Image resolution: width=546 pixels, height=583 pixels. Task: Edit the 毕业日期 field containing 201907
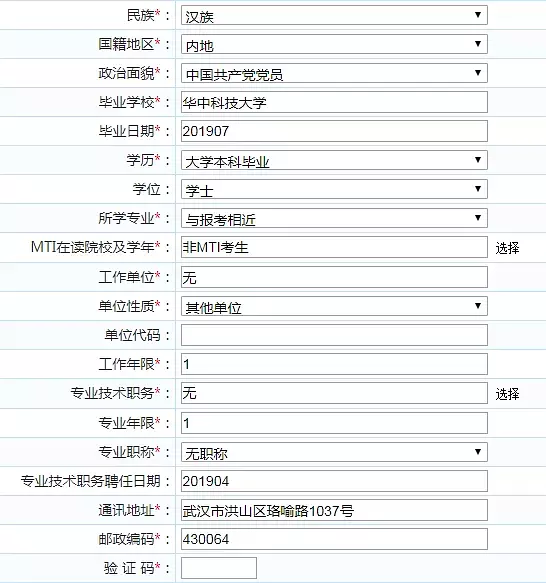pyautogui.click(x=334, y=131)
